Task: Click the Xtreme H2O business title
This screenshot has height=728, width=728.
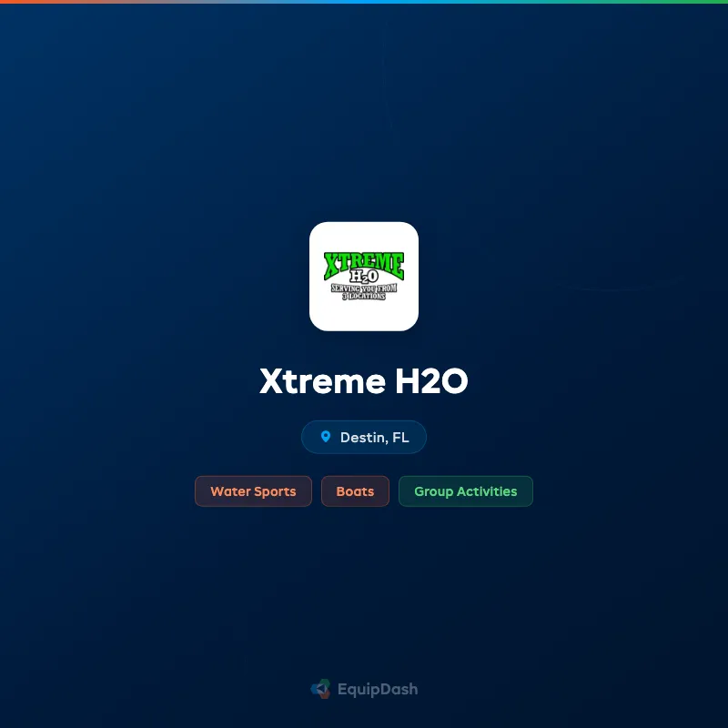Action: (364, 381)
